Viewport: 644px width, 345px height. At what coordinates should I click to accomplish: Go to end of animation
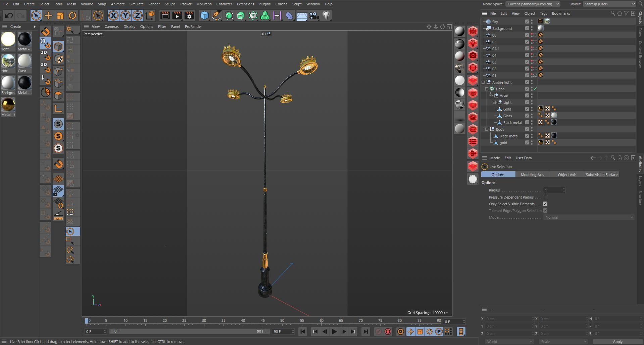[x=365, y=332]
